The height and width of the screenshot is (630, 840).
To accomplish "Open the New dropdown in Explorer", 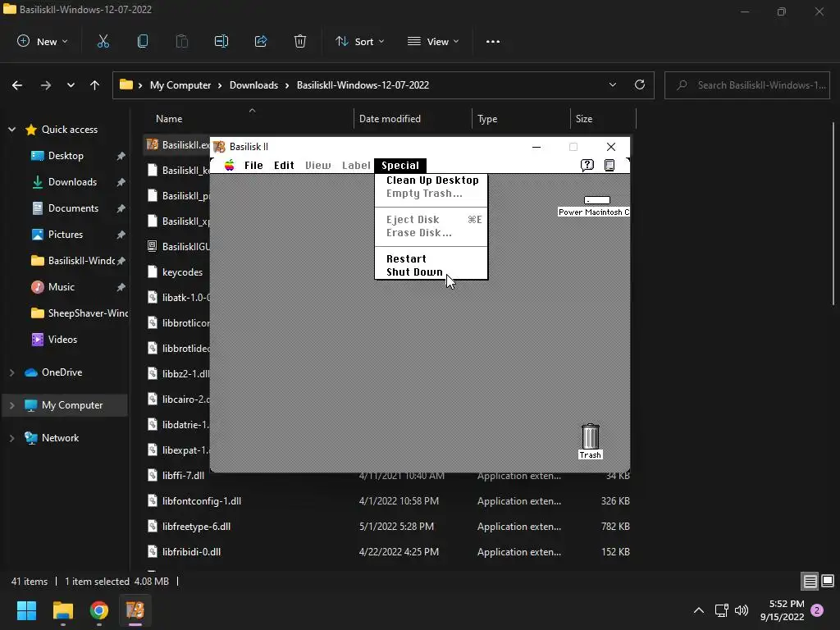I will coord(43,41).
